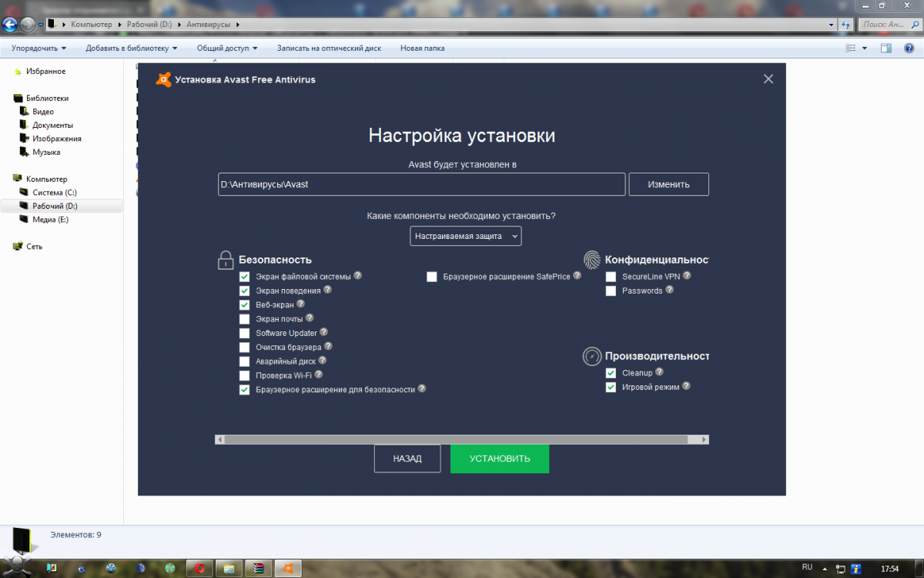Select Компьютер in address breadcrumb

(91, 24)
